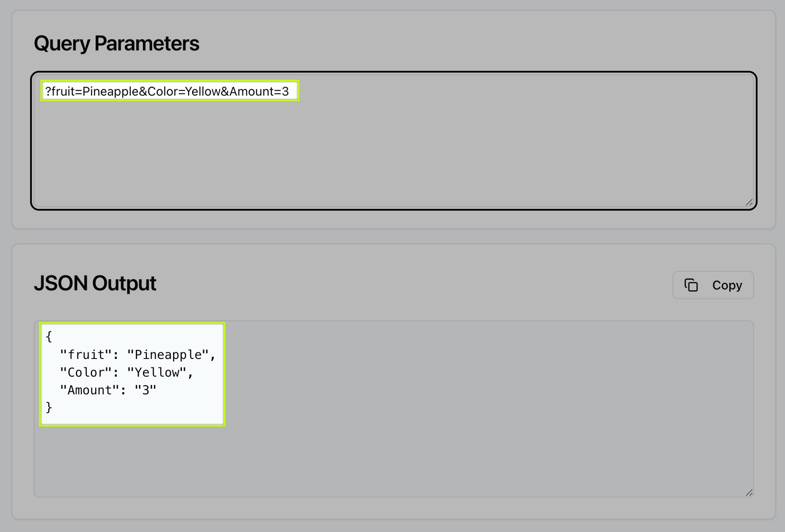Click the closing curly brace in JSON output
This screenshot has height=532, width=785.
pyautogui.click(x=49, y=407)
